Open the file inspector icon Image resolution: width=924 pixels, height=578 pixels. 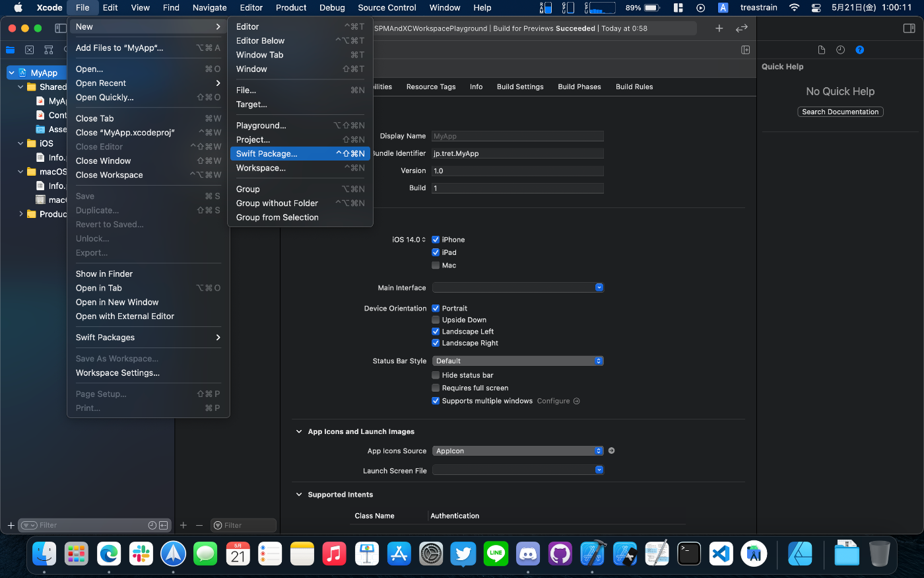(821, 50)
